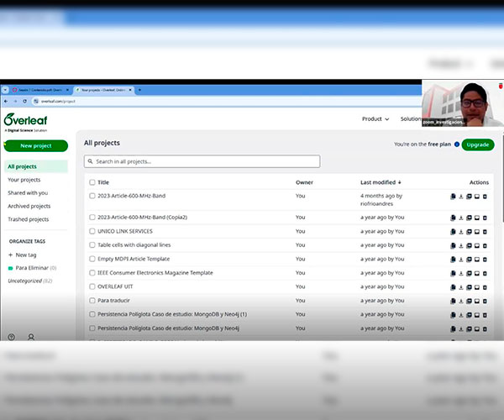This screenshot has height=420, width=504.
Task: Download PDF of Table cells with diagonal lines
Action: pos(469,245)
